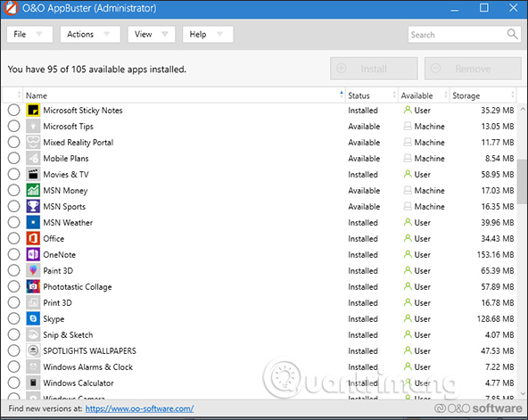Screen dimensions: 528x420
Task: Click the Microsoft Tips lightbulb icon
Action: pos(33,127)
